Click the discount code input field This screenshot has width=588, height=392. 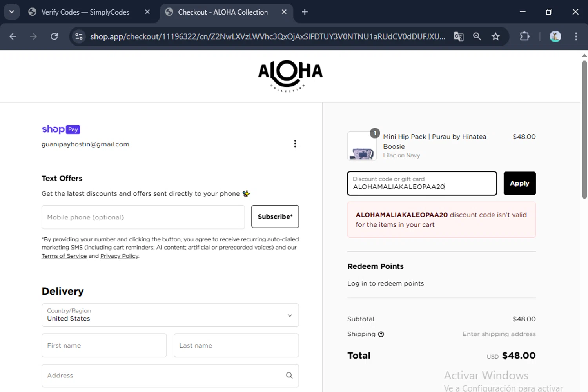coord(422,183)
